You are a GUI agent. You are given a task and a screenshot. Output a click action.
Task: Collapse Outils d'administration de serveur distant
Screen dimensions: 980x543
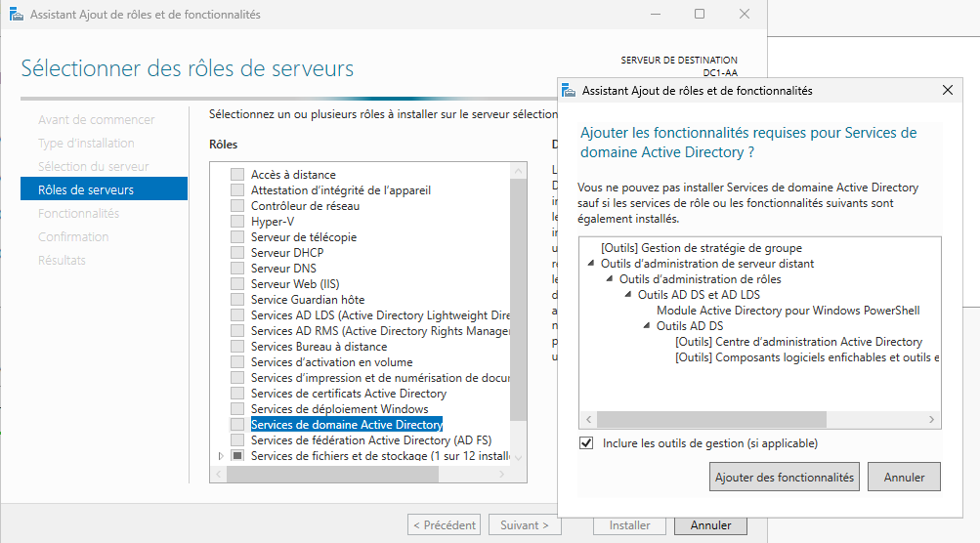click(590, 264)
